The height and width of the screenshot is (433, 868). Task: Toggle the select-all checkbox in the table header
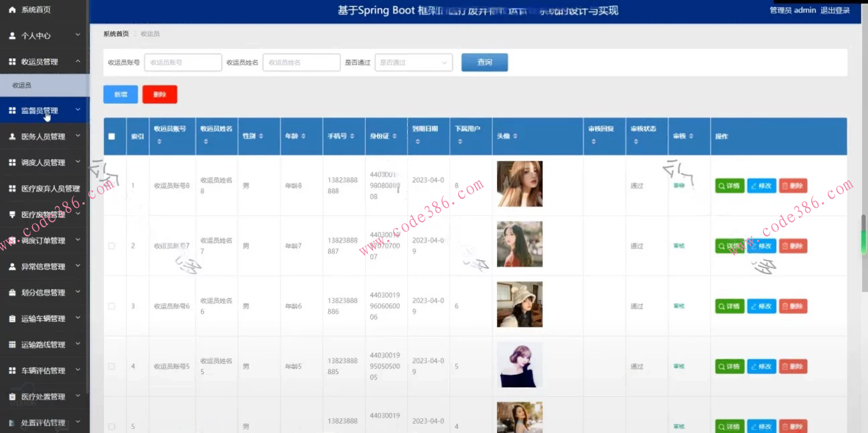tap(112, 136)
